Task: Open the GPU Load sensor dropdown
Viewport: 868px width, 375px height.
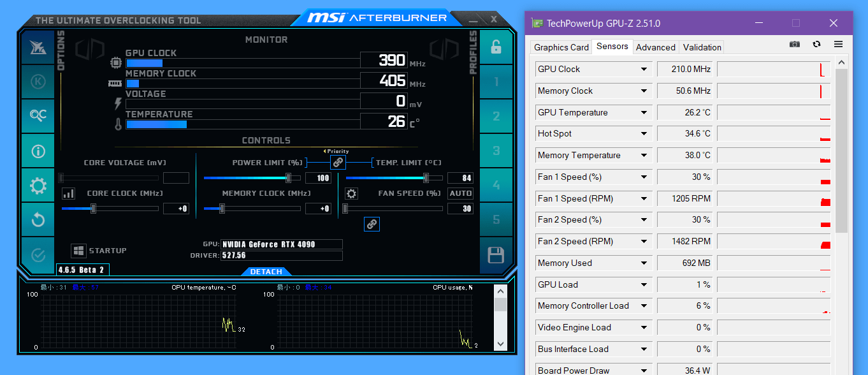Action: (644, 285)
